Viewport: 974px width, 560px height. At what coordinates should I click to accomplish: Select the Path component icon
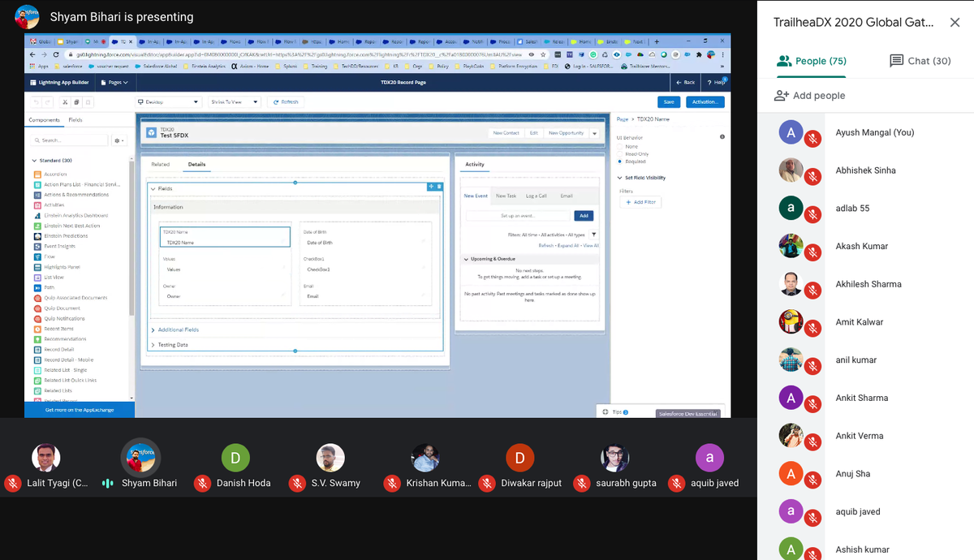[37, 287]
